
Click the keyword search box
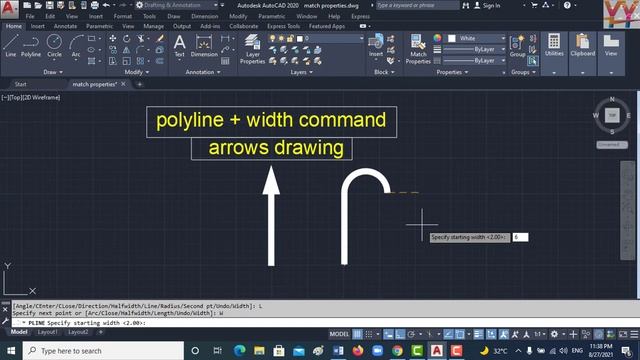click(x=417, y=5)
